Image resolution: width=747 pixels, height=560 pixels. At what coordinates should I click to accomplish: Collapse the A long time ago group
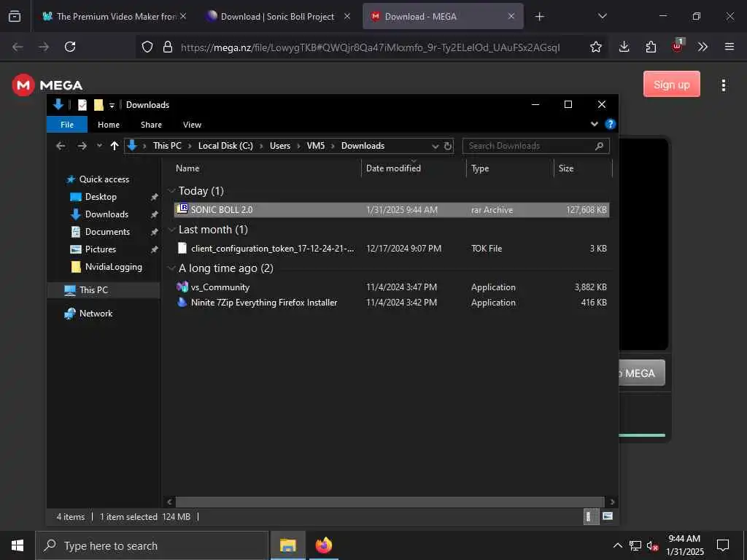[x=171, y=268]
